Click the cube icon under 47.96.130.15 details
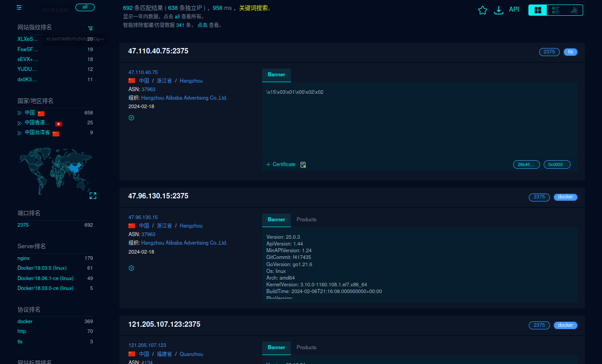 [x=132, y=268]
